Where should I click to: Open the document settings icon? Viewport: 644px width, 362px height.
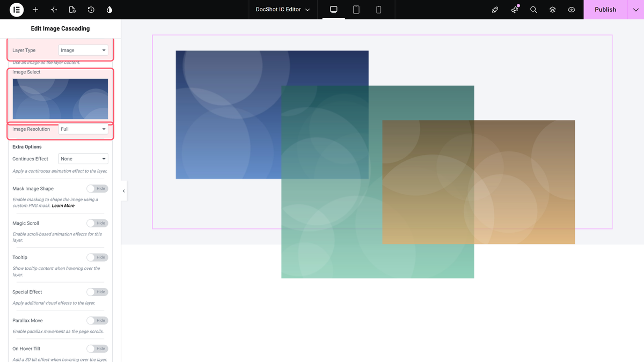(x=72, y=10)
